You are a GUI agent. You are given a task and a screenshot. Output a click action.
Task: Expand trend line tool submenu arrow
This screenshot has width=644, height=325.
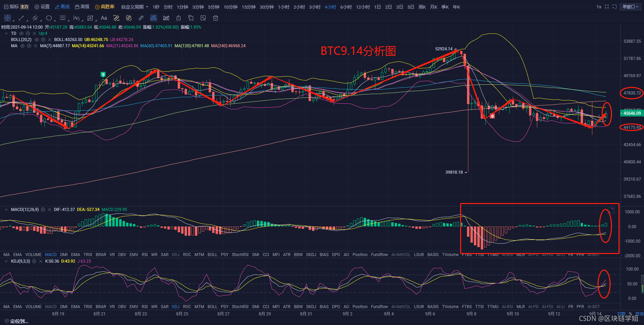point(27,21)
